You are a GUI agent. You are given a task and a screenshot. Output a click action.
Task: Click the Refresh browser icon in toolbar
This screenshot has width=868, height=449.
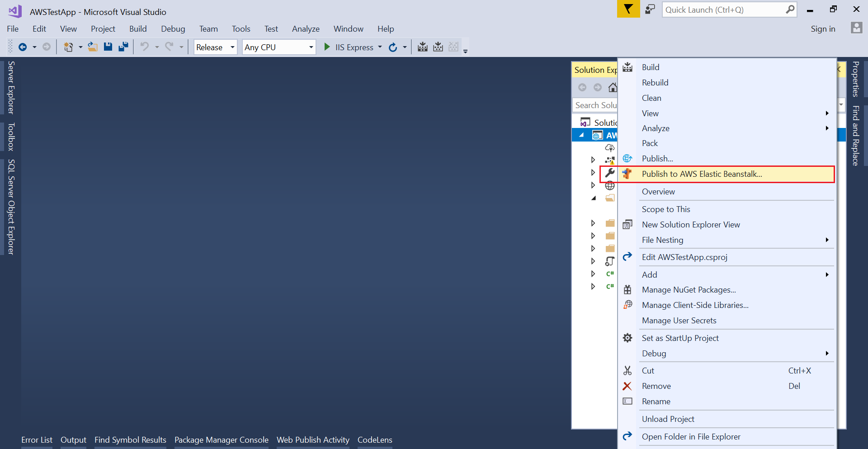pyautogui.click(x=393, y=47)
